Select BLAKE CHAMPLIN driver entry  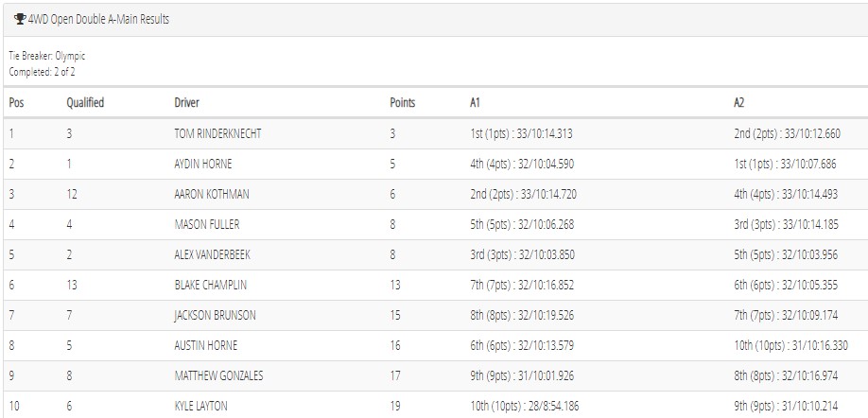(210, 285)
